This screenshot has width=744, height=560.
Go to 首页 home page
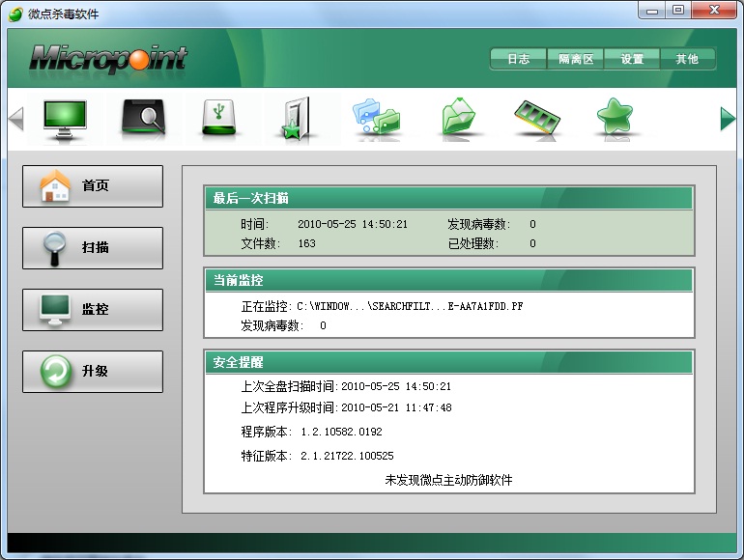point(93,186)
